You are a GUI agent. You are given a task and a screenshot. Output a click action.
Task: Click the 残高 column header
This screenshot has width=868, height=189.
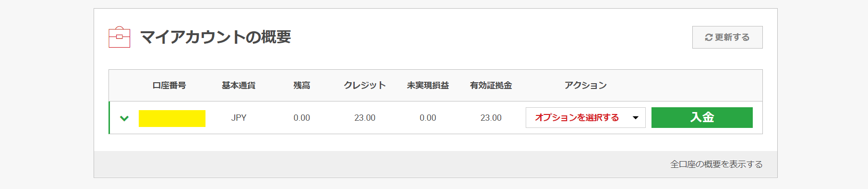pyautogui.click(x=302, y=86)
